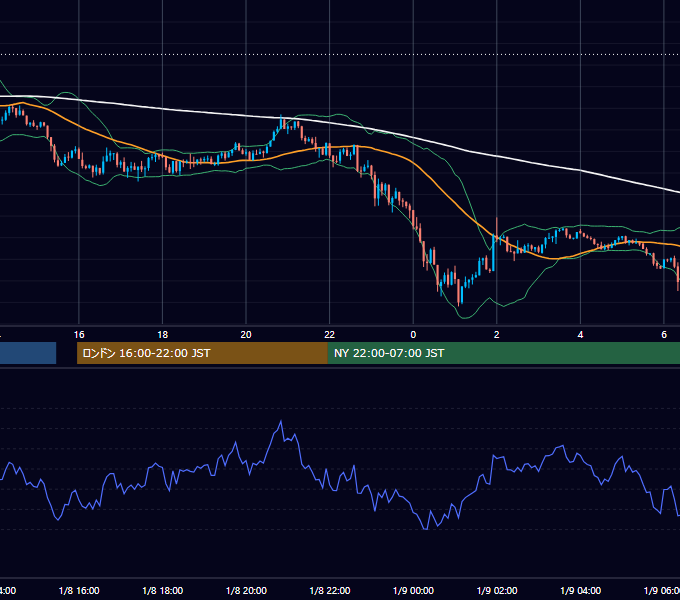This screenshot has height=600, width=680.
Task: Select the ロンドン 16:00-22:00 JST session bar
Action: pyautogui.click(x=202, y=353)
